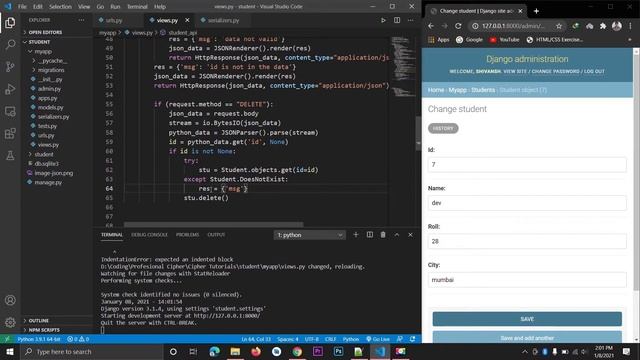Click the LOG OUT link
Viewport: 640px width, 360px height.
594,71
